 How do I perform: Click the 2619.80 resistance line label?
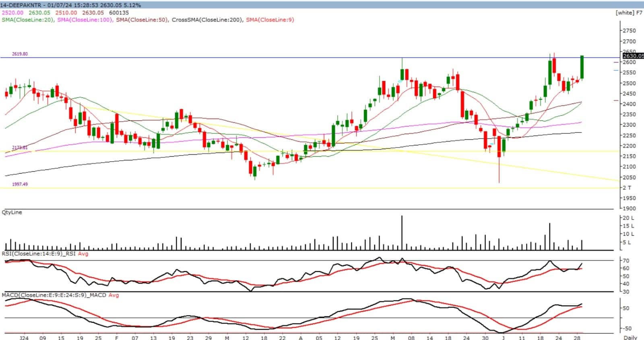point(20,54)
